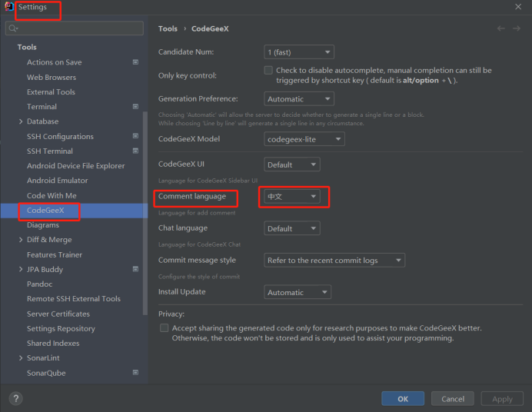Select Remote SSH External Tools
The height and width of the screenshot is (412, 532).
[74, 299]
